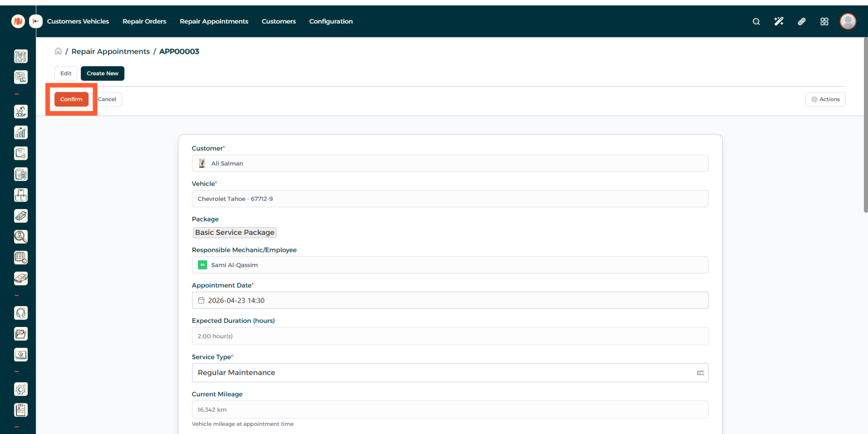Open the Repair Orders menu
Screen dimensions: 868x434
pyautogui.click(x=144, y=21)
